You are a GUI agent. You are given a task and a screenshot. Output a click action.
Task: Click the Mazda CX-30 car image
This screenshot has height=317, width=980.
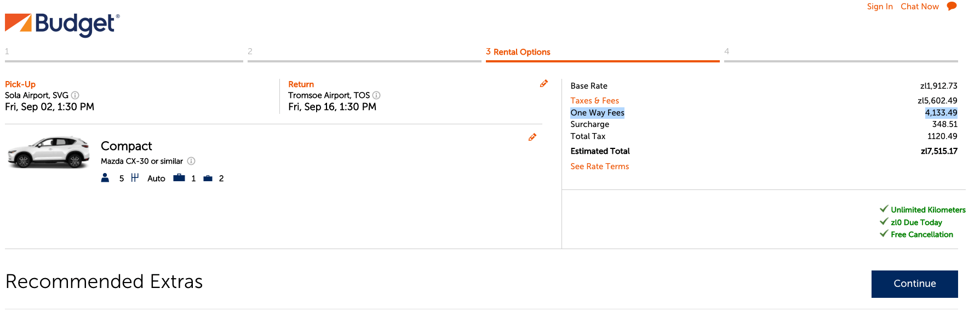point(49,152)
